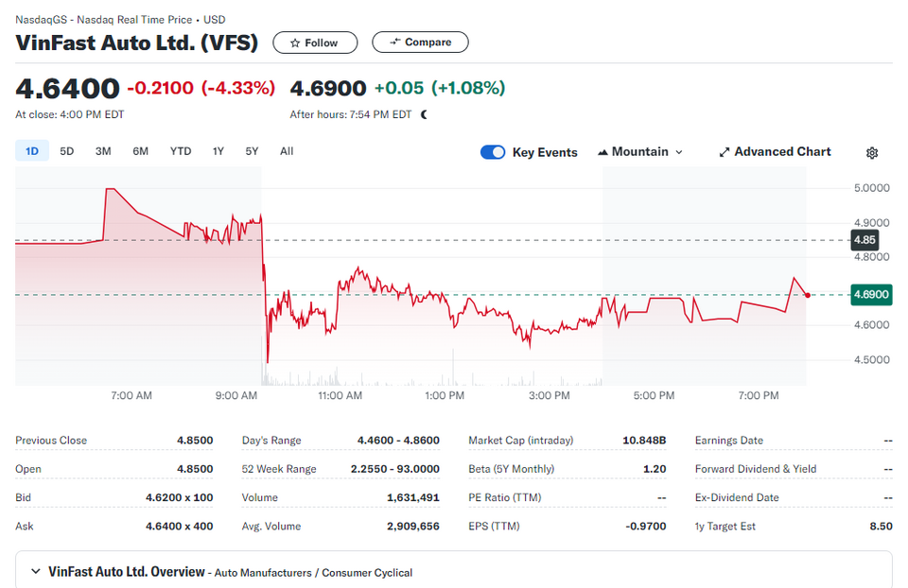
Task: Open the Mountain chart style dropdown
Action: click(640, 152)
